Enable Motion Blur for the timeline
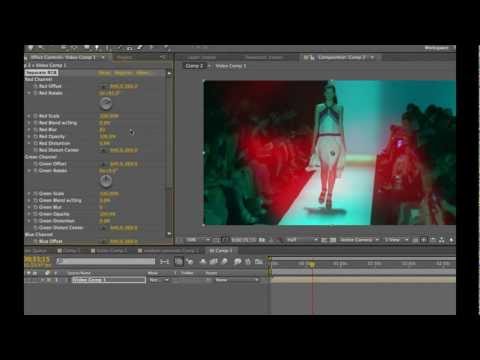 pos(224,262)
